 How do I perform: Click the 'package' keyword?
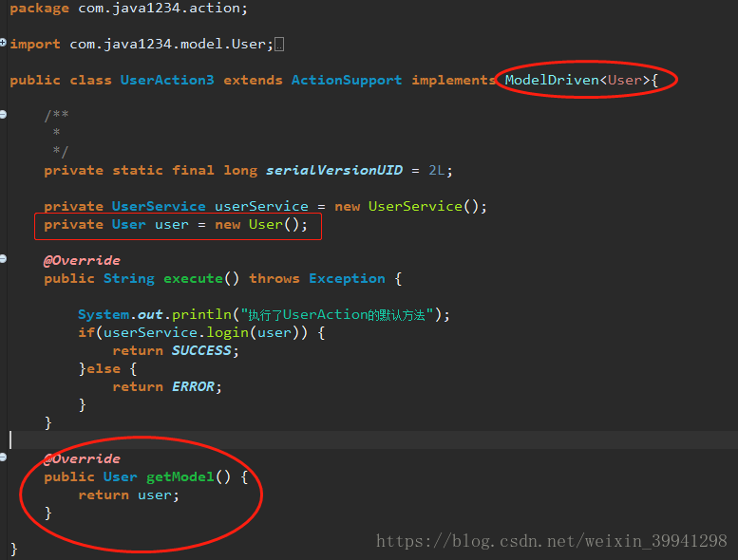coord(39,9)
